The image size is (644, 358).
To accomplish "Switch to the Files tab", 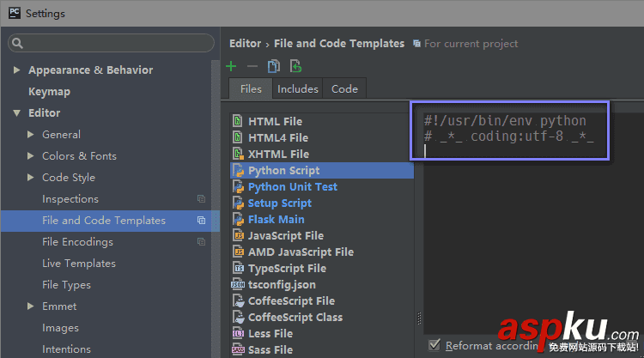I will click(251, 88).
